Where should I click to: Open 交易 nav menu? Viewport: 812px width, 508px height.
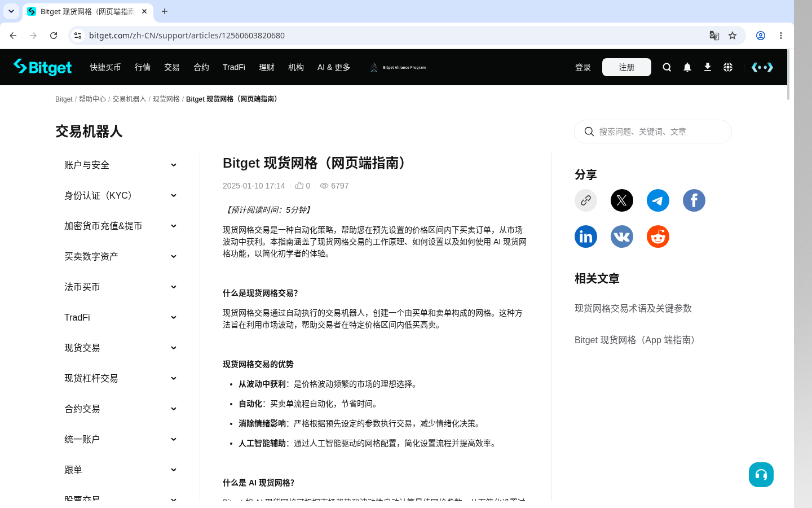(172, 67)
